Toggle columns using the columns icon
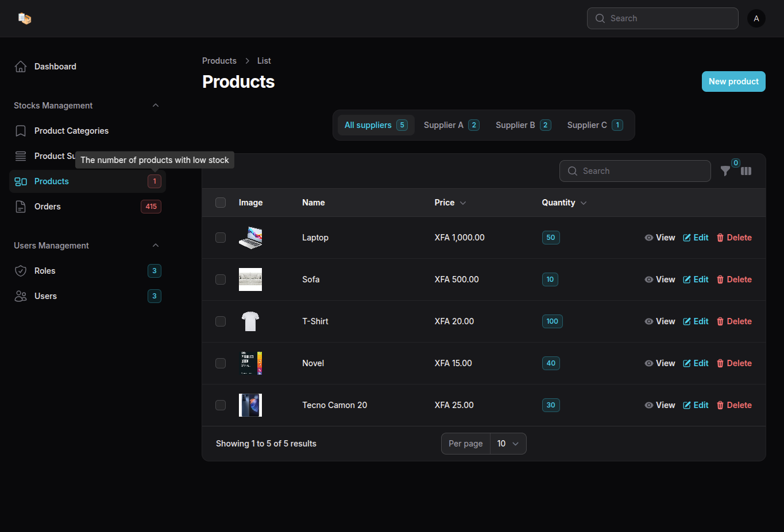Viewport: 784px width, 532px height. [x=746, y=171]
